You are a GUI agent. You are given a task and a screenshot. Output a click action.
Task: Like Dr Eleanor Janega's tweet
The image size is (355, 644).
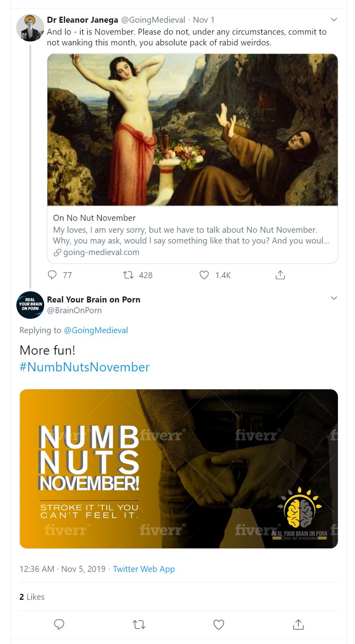point(204,275)
